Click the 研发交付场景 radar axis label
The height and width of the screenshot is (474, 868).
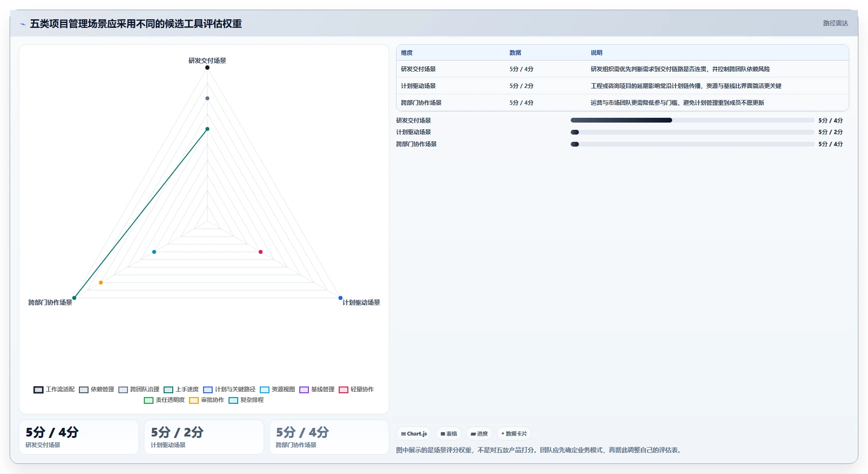(x=207, y=61)
